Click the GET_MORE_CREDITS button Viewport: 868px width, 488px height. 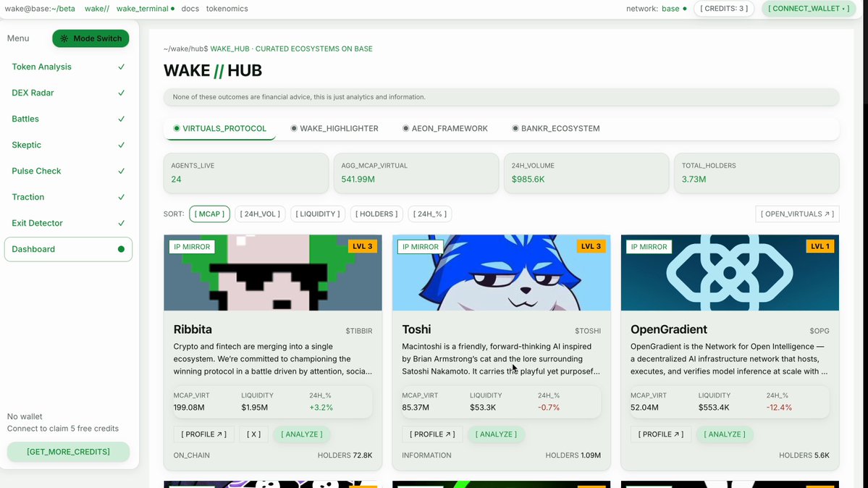[x=68, y=452]
